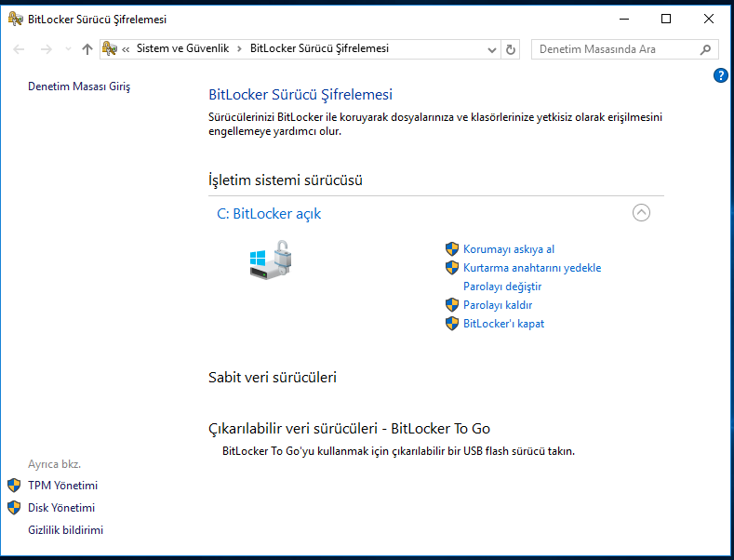The width and height of the screenshot is (734, 560).
Task: Click the Parolayı kaldır link
Action: click(498, 305)
